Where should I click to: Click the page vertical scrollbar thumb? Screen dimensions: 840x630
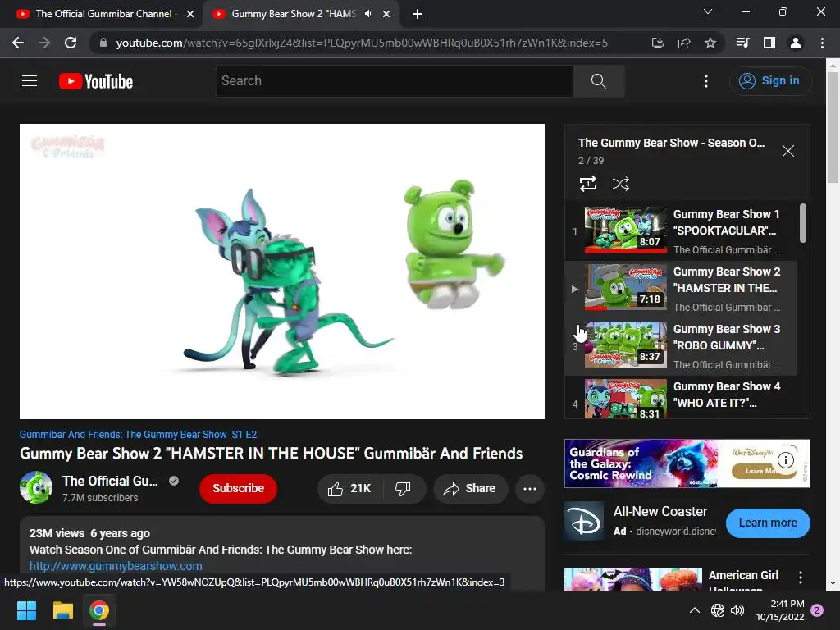833,127
